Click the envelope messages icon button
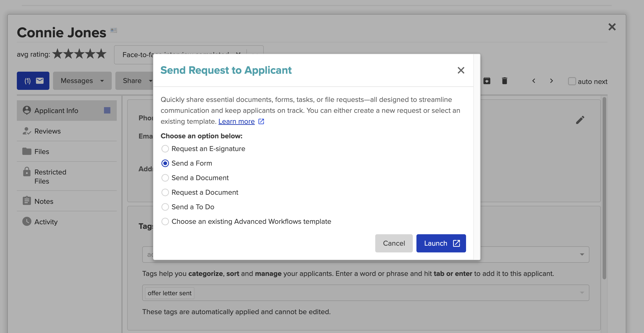 33,81
